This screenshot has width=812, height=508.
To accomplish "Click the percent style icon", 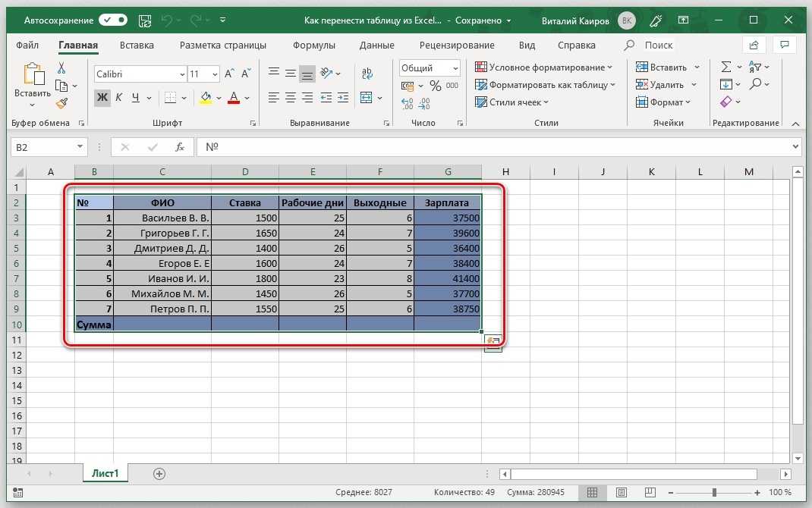I will pyautogui.click(x=435, y=86).
